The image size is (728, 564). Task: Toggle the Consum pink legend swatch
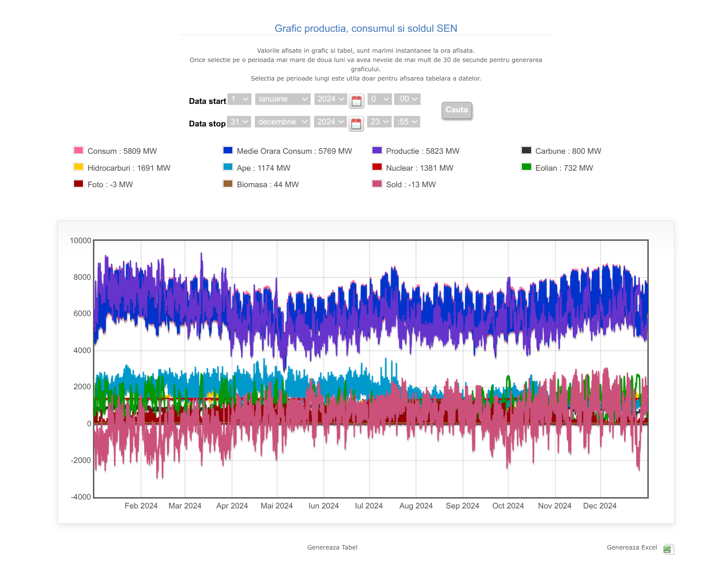(79, 151)
